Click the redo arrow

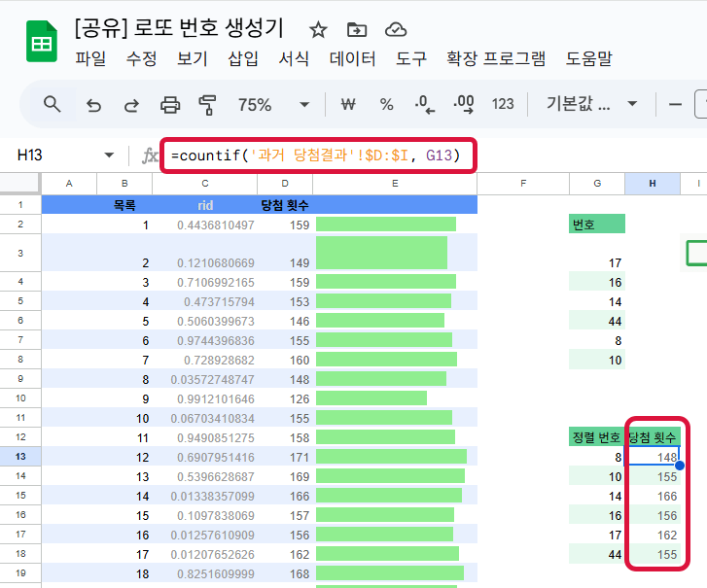click(x=131, y=104)
